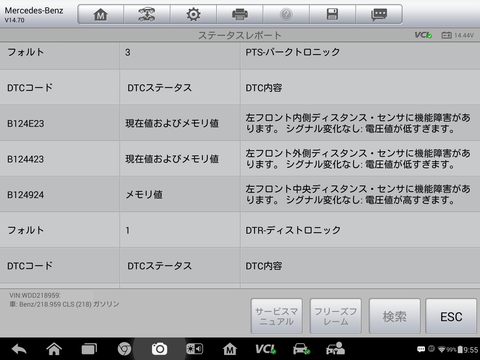The width and height of the screenshot is (480, 360).
Task: Open shop manager car-and-person icon
Action: [336, 349]
